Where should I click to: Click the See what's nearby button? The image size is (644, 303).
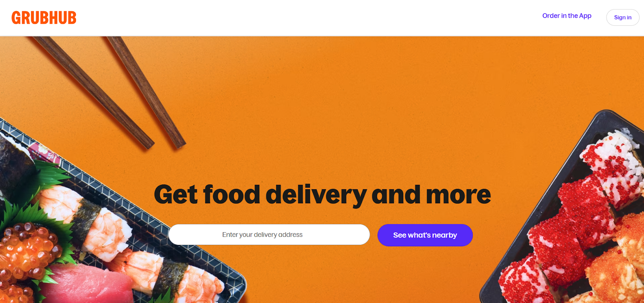click(x=425, y=235)
